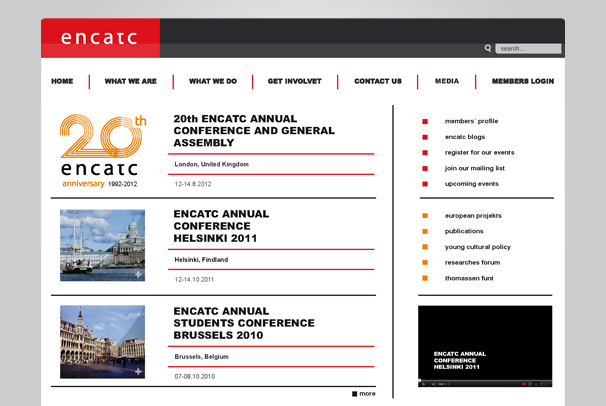Click red bullet beside members' profile
The width and height of the screenshot is (606, 406).
pyautogui.click(x=425, y=121)
